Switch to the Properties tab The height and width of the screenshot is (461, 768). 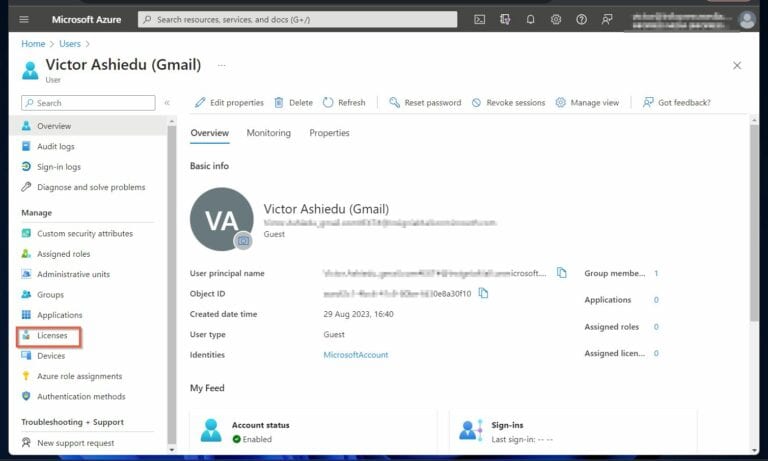tap(329, 133)
